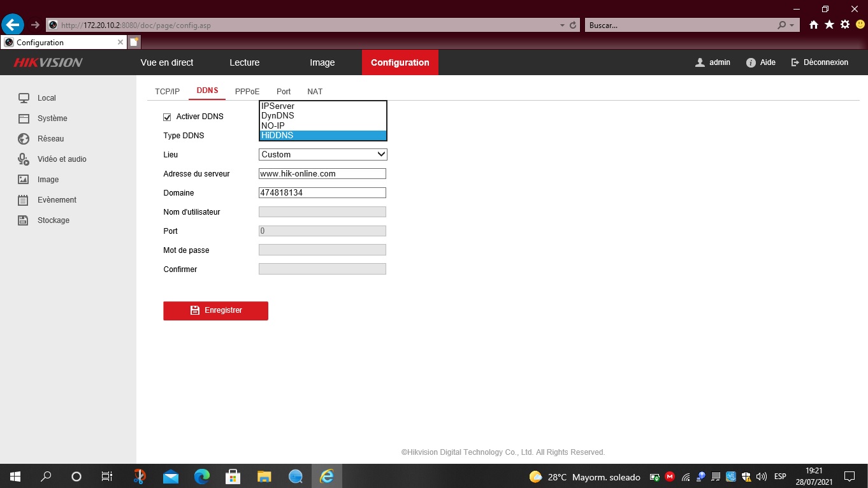Screen dimensions: 868x488
Task: Open the PPPoE tab
Action: coord(247,92)
